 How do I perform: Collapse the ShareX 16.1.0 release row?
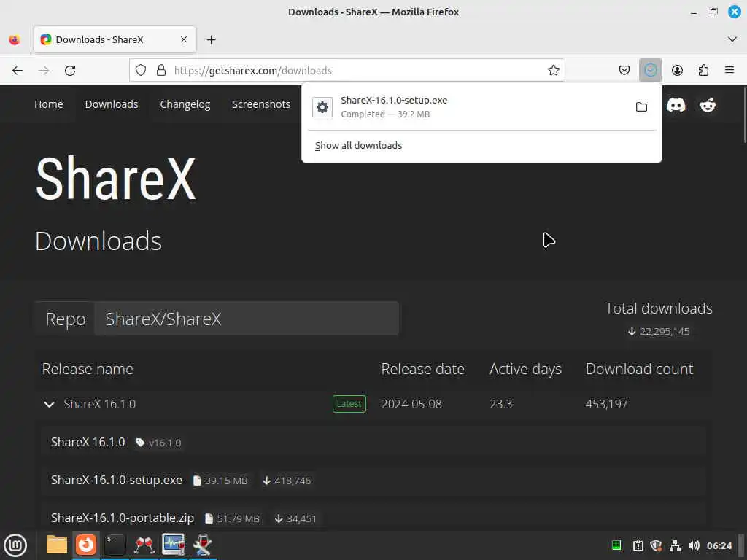(49, 404)
